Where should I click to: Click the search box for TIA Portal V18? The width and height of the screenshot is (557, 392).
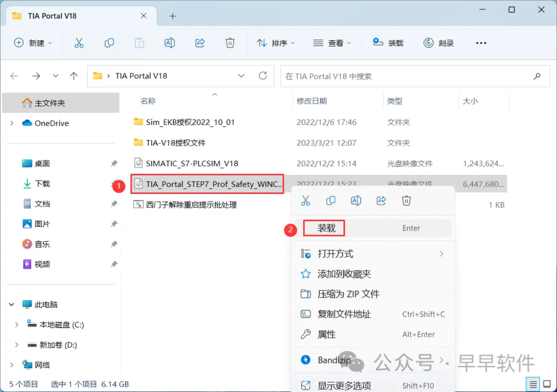pyautogui.click(x=415, y=76)
